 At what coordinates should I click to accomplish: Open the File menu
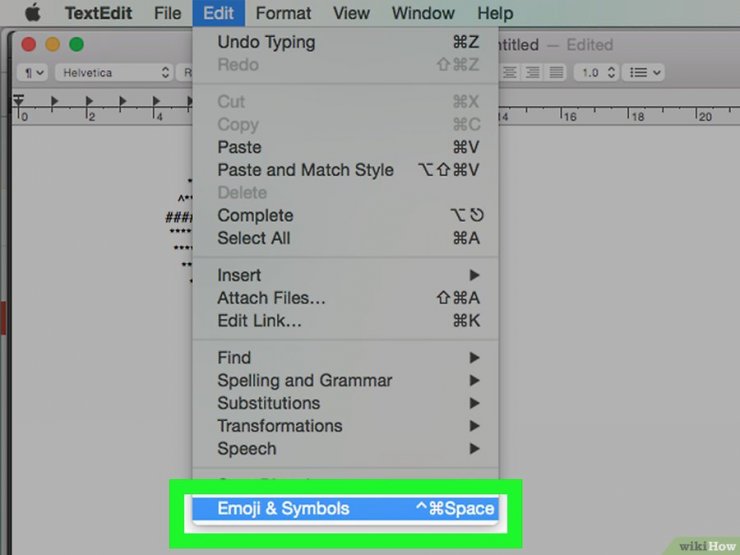click(x=167, y=13)
